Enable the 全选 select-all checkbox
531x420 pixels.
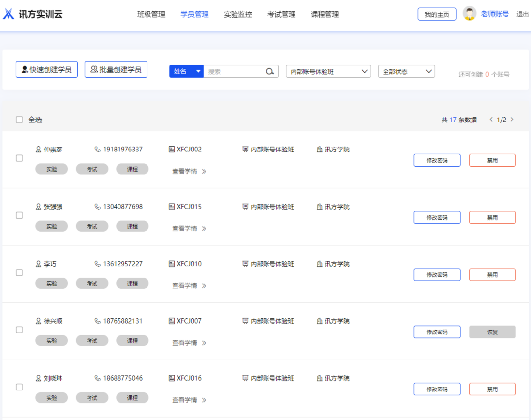click(19, 120)
